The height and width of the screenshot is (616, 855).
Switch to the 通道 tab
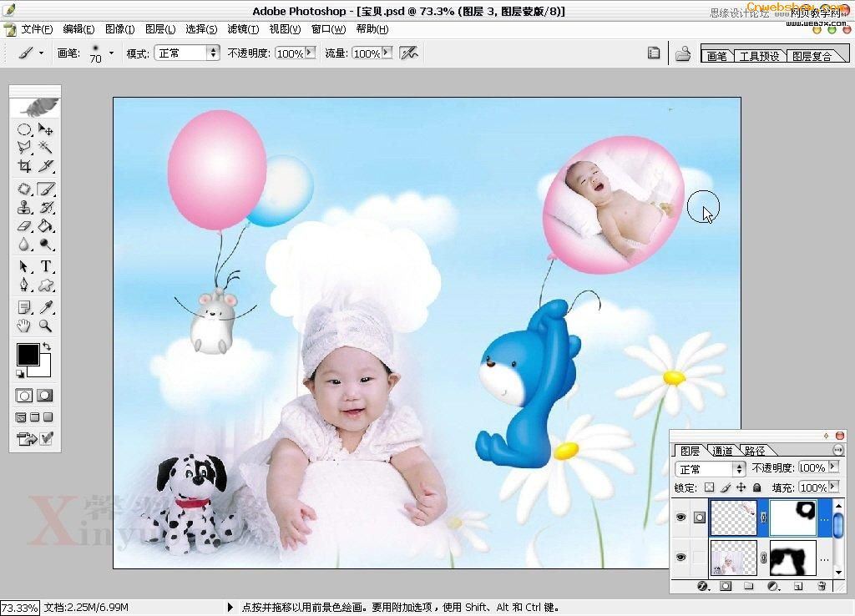click(x=722, y=451)
